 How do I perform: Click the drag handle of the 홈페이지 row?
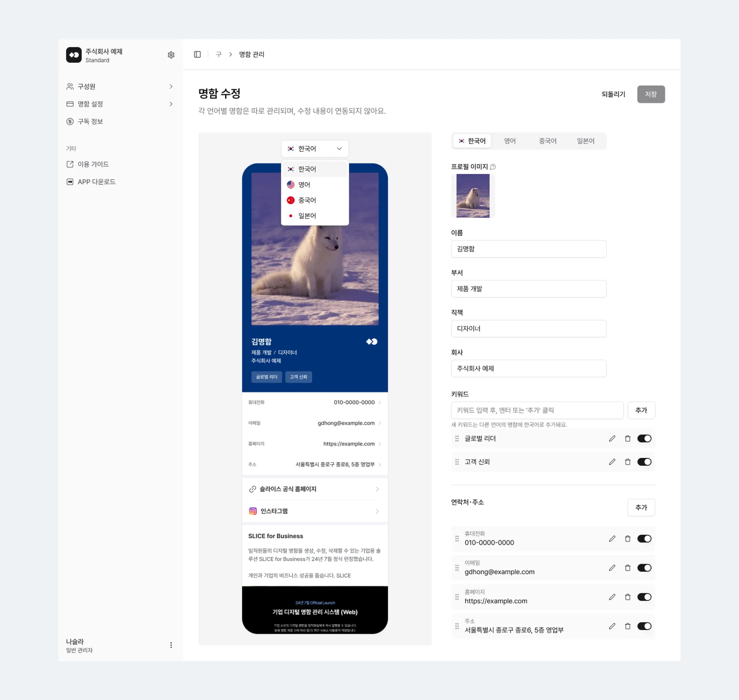point(457,597)
